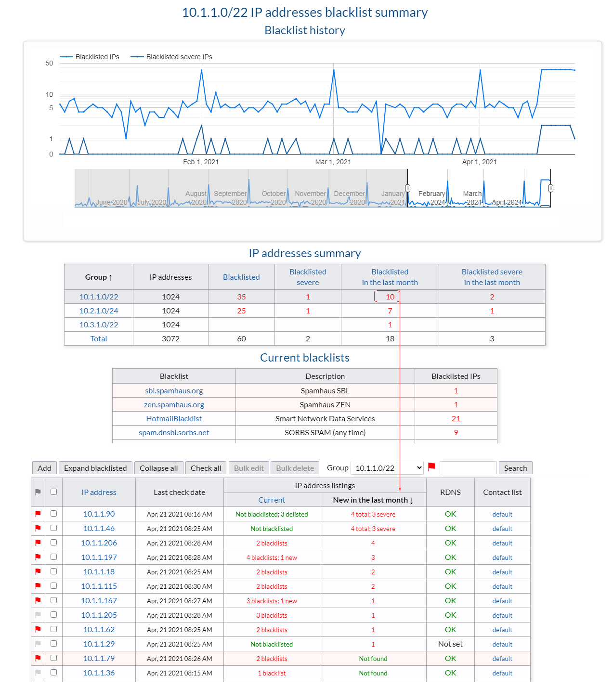The height and width of the screenshot is (700, 613).
Task: Click the flag column header to sort by flags
Action: coord(38,492)
